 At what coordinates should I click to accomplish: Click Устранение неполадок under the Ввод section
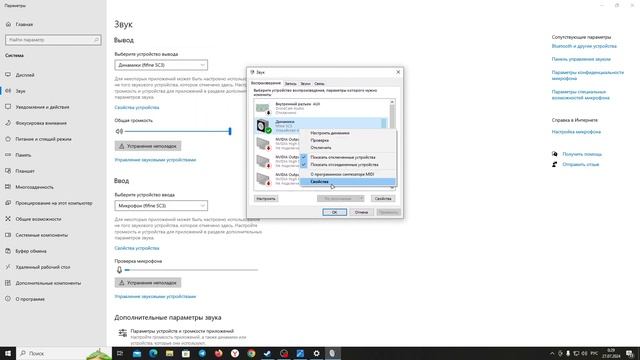click(148, 282)
